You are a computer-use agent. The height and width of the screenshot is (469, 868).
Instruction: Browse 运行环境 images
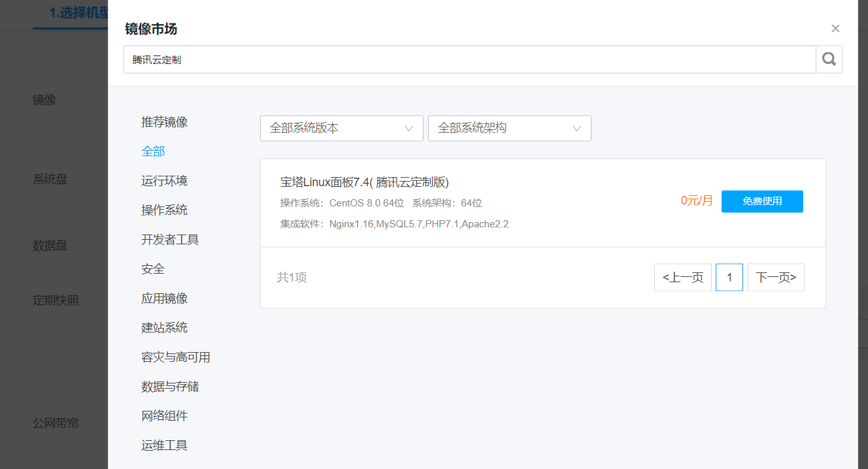(x=164, y=180)
